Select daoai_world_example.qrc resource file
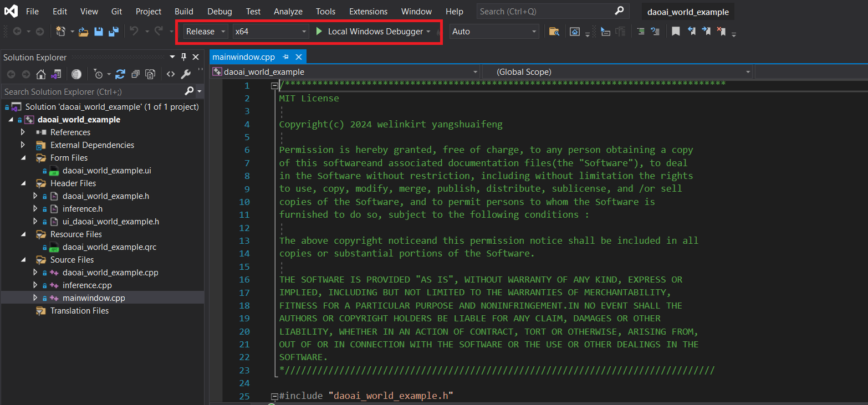The image size is (868, 405). click(x=109, y=247)
